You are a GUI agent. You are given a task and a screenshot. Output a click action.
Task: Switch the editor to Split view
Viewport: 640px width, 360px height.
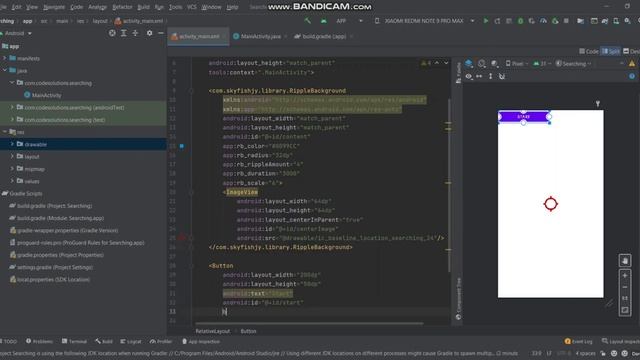611,51
